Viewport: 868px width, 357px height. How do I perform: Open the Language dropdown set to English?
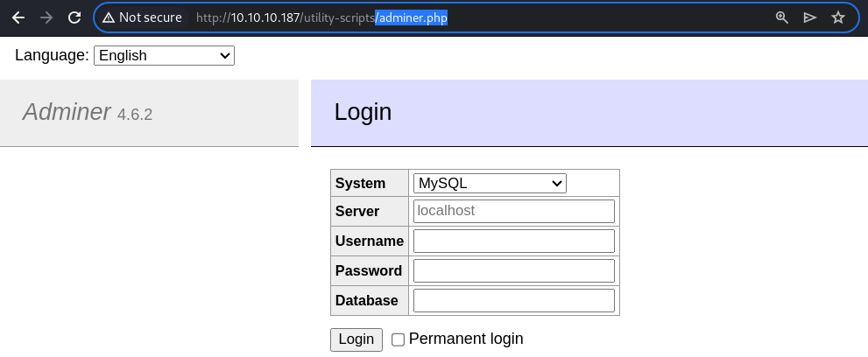pyautogui.click(x=165, y=55)
